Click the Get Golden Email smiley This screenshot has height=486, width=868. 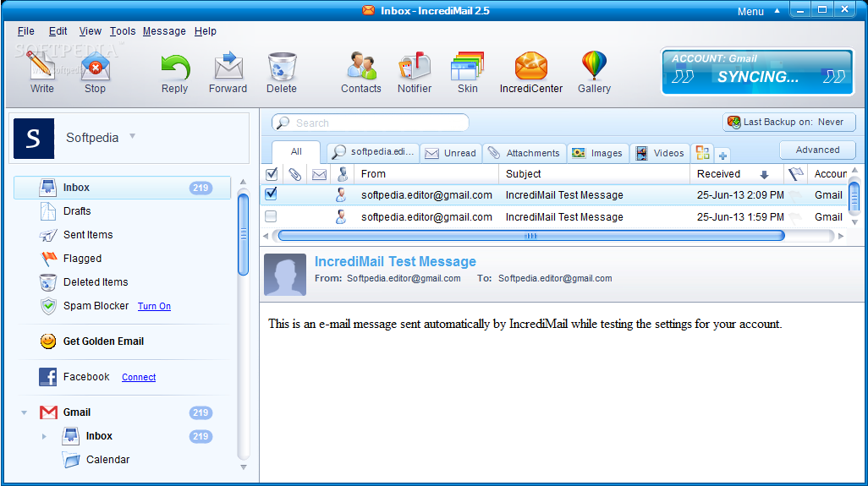tap(48, 341)
